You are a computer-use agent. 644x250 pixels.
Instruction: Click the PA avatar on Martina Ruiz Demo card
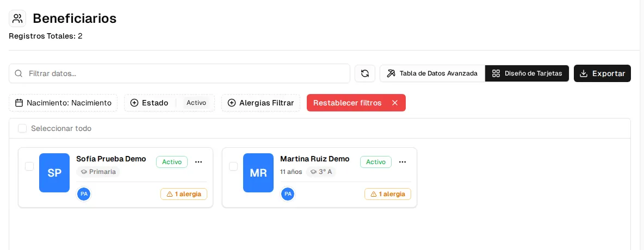[x=288, y=194]
